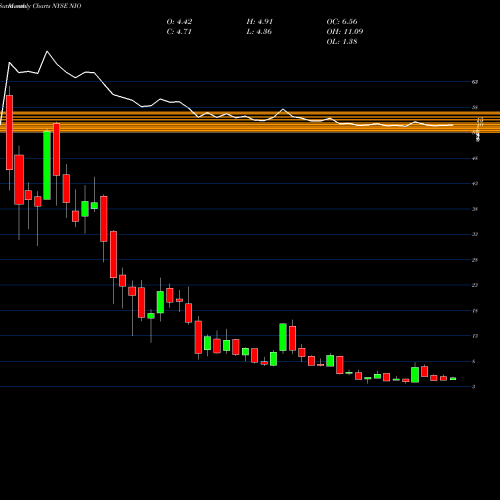
Task: Click the '32' price axis label
Action: click(475, 234)
